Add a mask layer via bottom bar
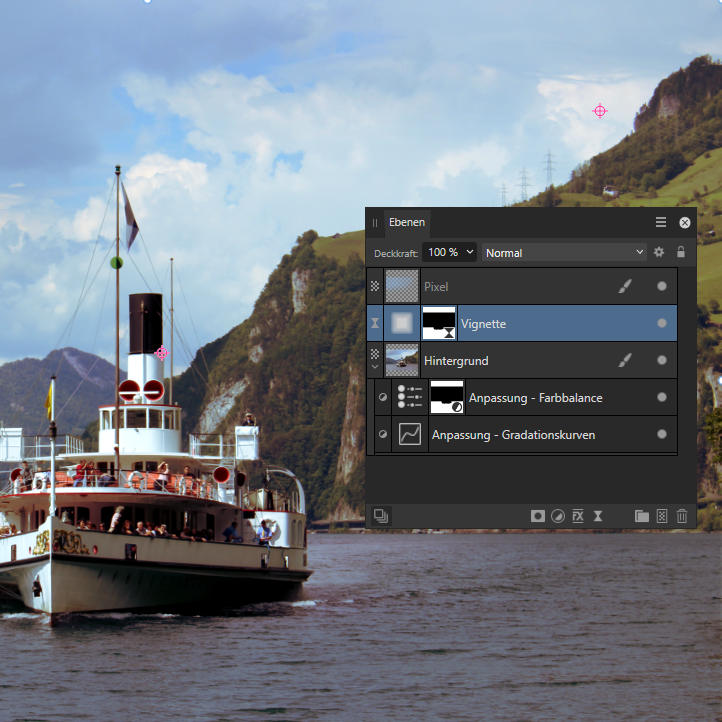This screenshot has height=722, width=722. pos(537,516)
